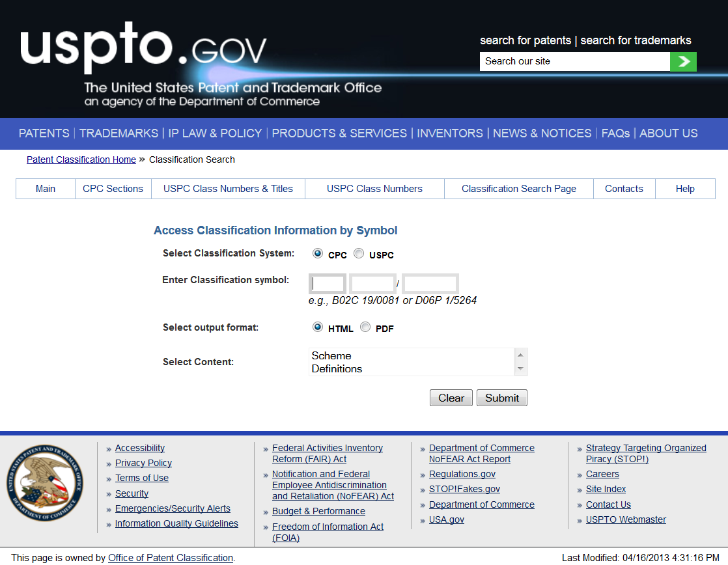Open the Classification Search Page tab
Image resolution: width=728 pixels, height=565 pixels.
pos(518,189)
